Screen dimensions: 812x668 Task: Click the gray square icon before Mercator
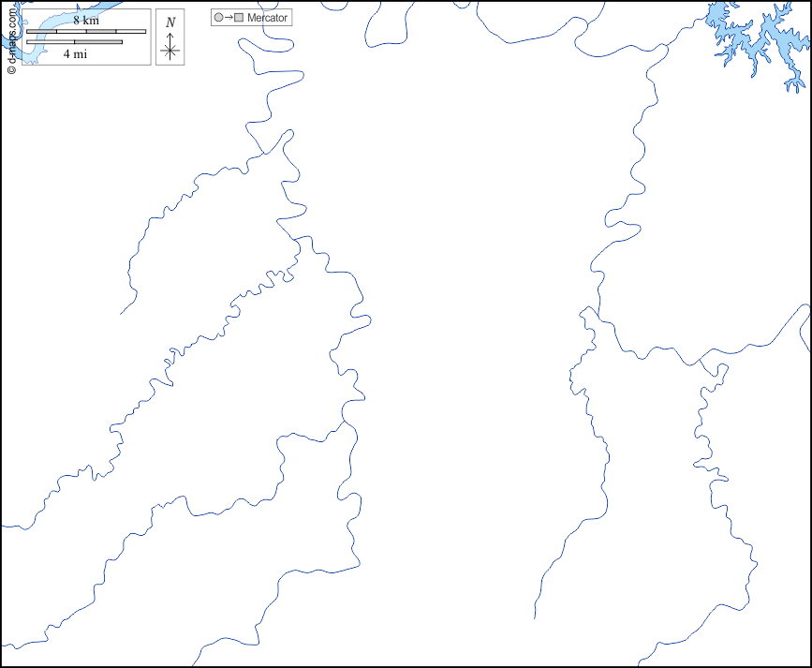[x=239, y=18]
